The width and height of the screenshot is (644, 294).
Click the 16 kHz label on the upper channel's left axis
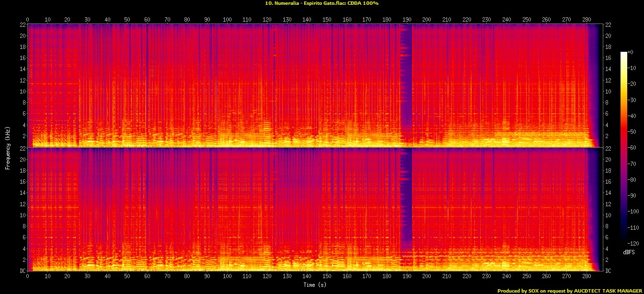coord(22,58)
